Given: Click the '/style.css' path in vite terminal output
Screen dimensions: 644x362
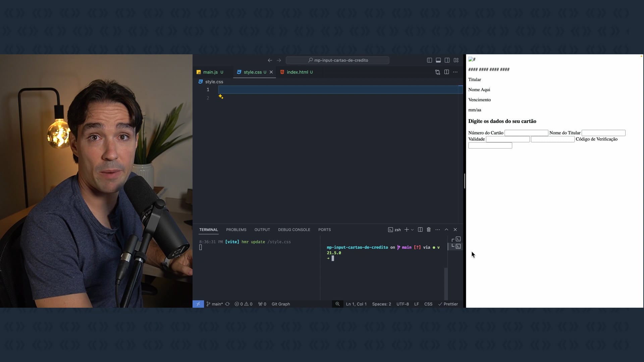Looking at the screenshot, I should [x=279, y=242].
